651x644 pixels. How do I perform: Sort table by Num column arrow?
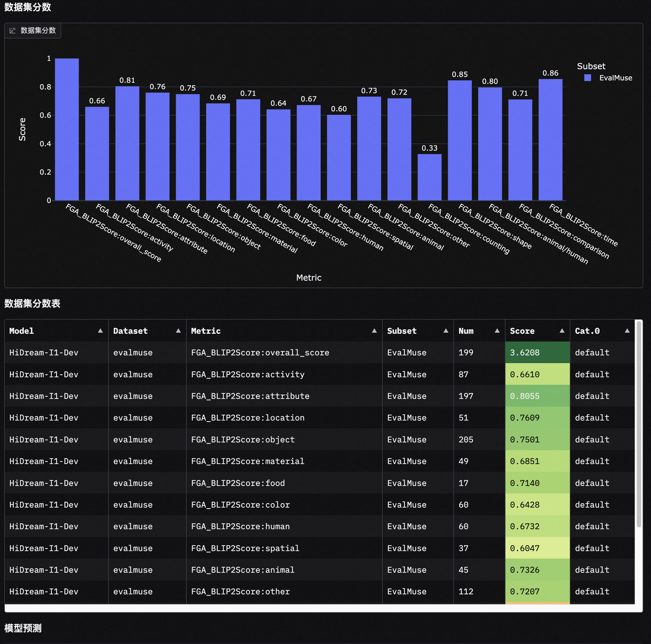point(497,331)
